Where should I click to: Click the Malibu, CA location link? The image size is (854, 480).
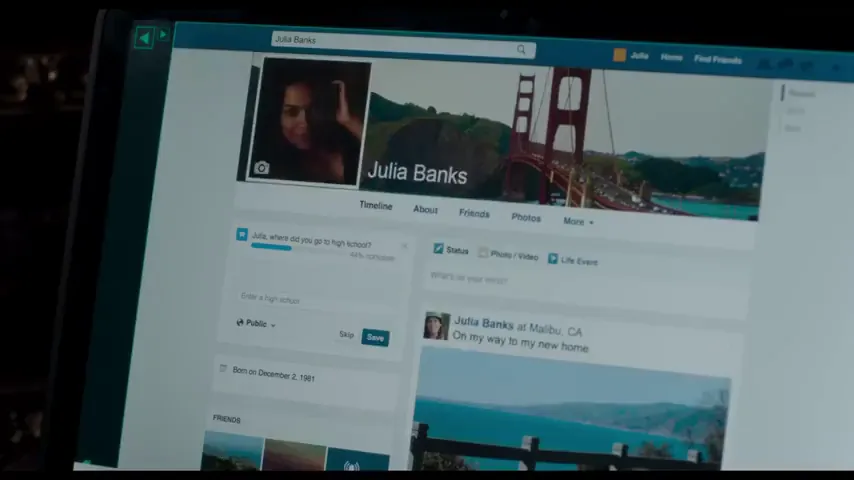point(556,330)
